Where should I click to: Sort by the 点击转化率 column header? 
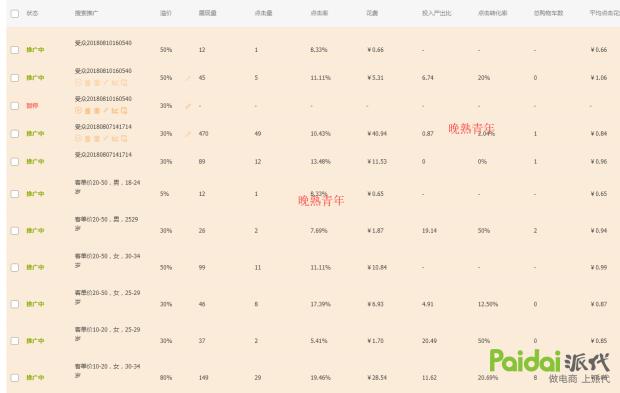pyautogui.click(x=492, y=13)
